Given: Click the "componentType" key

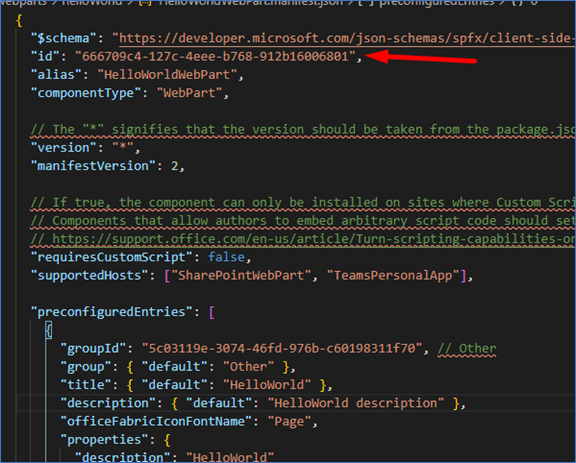Looking at the screenshot, I should (x=86, y=93).
